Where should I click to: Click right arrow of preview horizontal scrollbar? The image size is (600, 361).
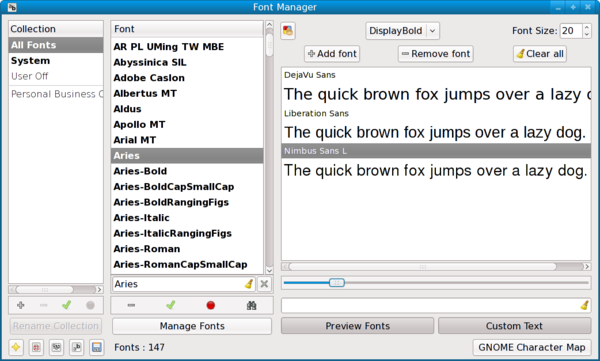(587, 266)
